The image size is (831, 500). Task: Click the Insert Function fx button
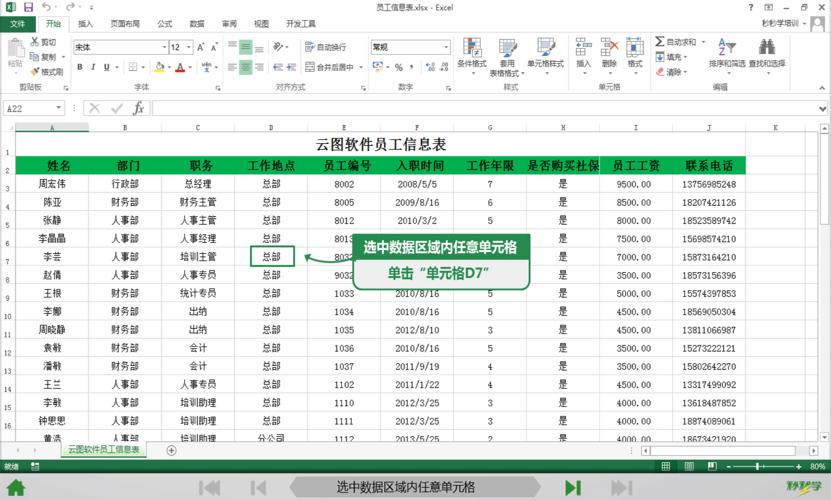(x=138, y=108)
